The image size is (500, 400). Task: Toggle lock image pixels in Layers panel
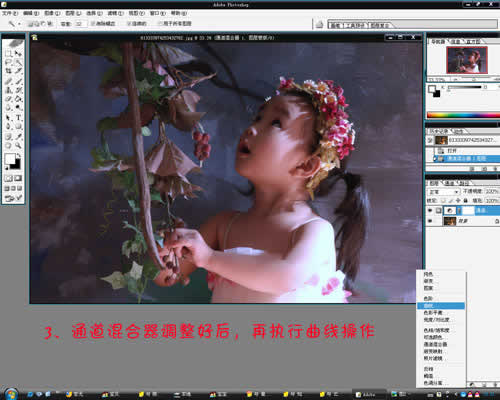click(x=451, y=200)
